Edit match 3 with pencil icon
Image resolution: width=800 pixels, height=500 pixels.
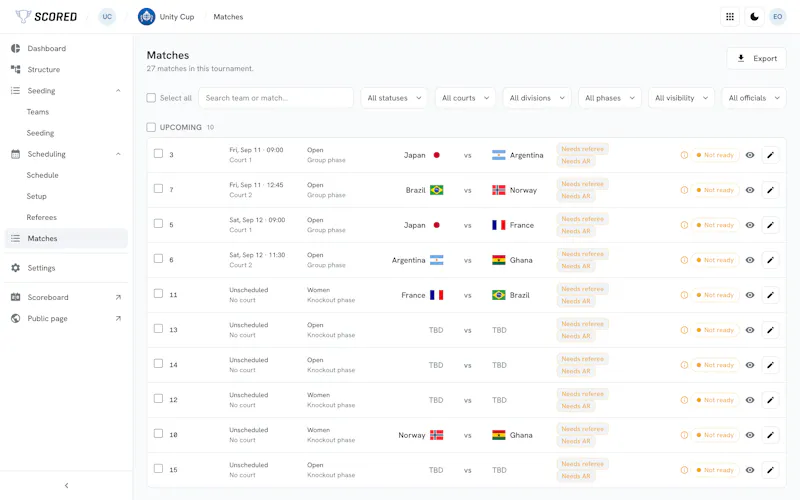(x=770, y=155)
